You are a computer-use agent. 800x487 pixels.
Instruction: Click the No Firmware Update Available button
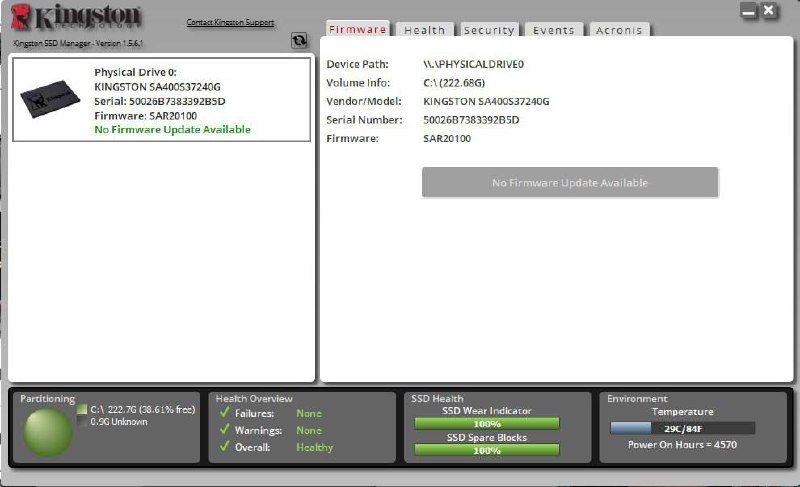click(570, 182)
